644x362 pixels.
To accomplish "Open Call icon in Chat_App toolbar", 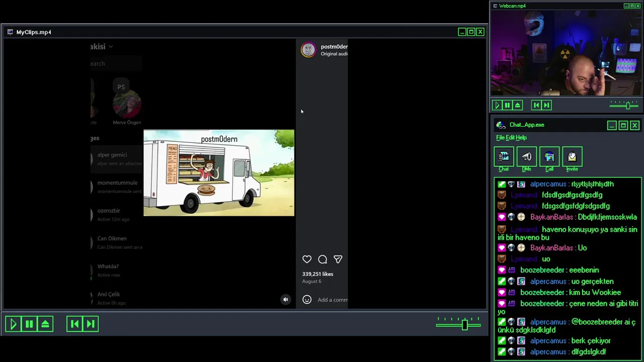I will tap(549, 157).
